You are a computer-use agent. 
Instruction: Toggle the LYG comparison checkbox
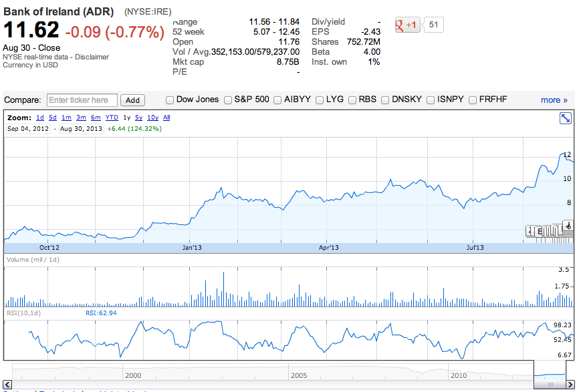(320, 100)
